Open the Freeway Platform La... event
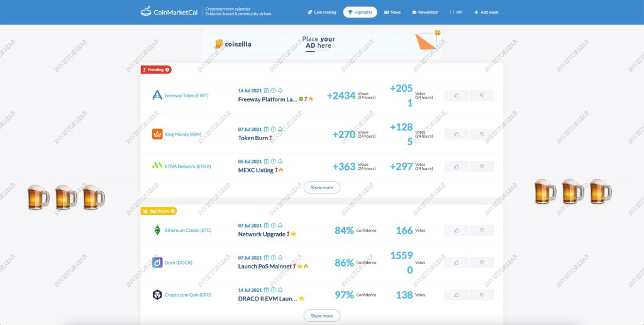The image size is (644, 325). (268, 99)
